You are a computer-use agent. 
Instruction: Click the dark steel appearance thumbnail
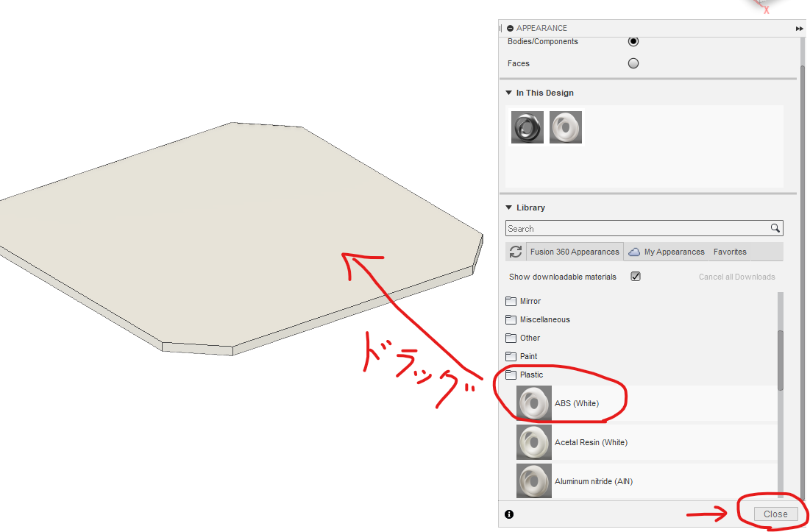(x=527, y=127)
